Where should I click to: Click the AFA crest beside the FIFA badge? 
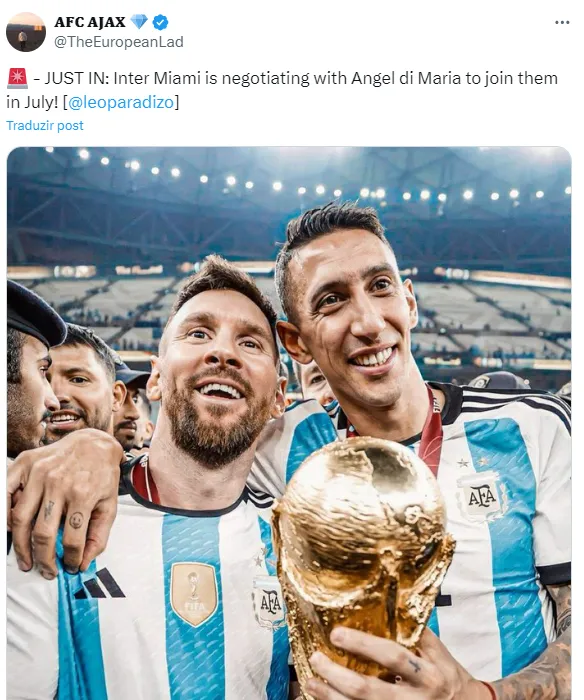(x=269, y=603)
